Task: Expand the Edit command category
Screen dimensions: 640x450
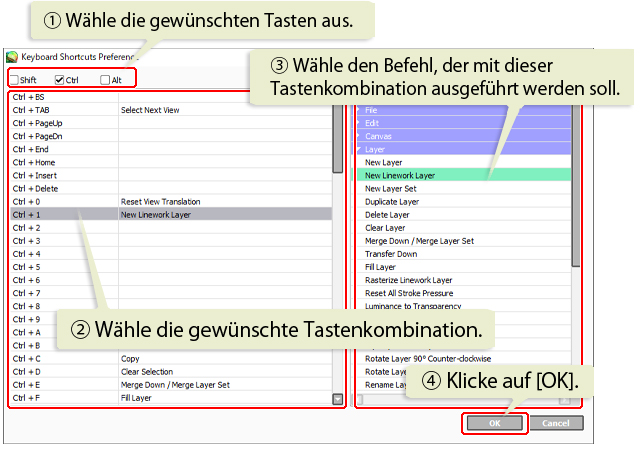Action: tap(360, 123)
